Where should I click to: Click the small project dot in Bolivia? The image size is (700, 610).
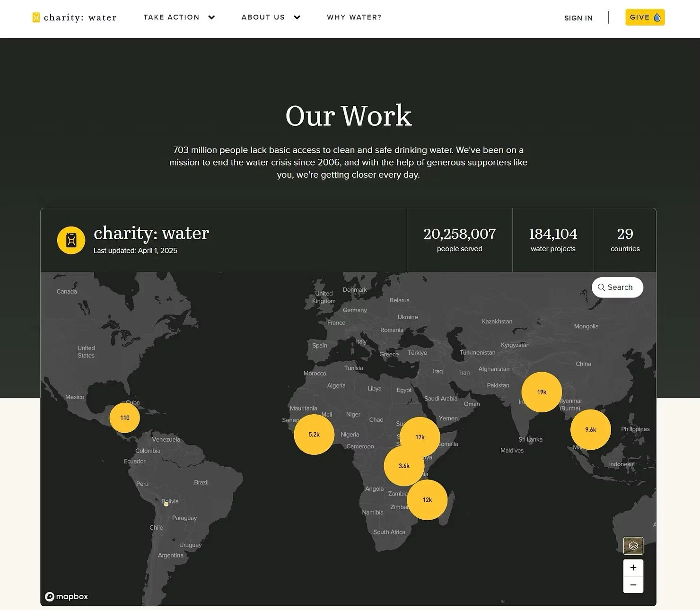click(166, 504)
